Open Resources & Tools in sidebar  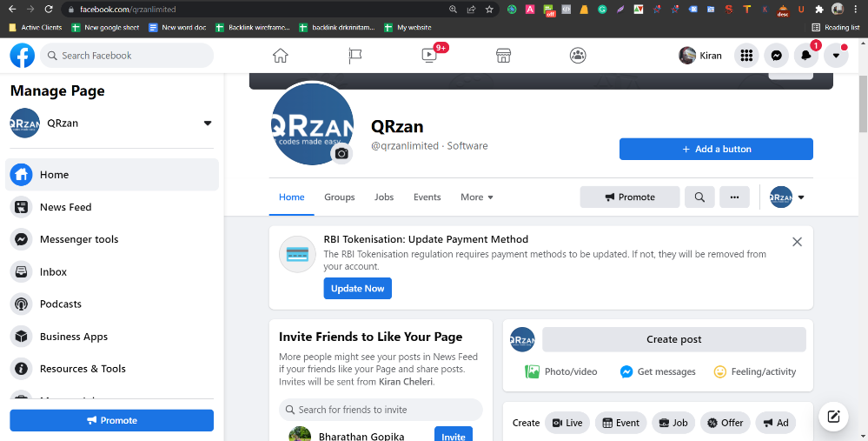pyautogui.click(x=112, y=369)
